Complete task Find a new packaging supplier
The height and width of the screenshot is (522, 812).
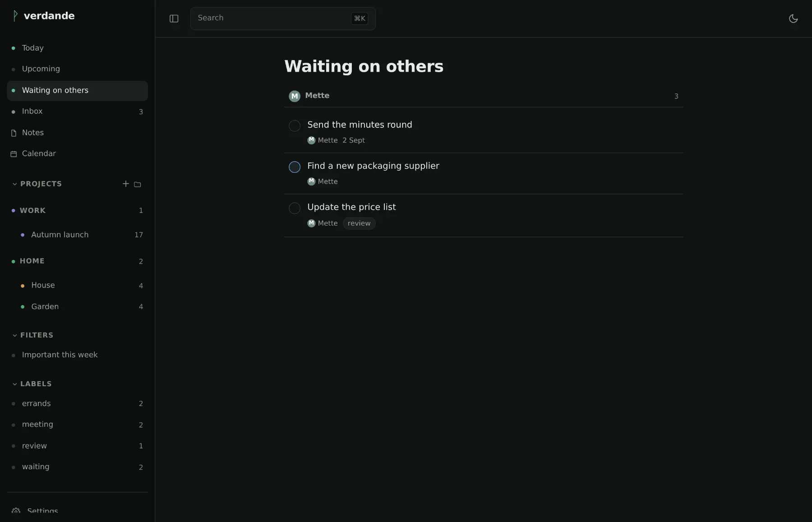(x=295, y=167)
